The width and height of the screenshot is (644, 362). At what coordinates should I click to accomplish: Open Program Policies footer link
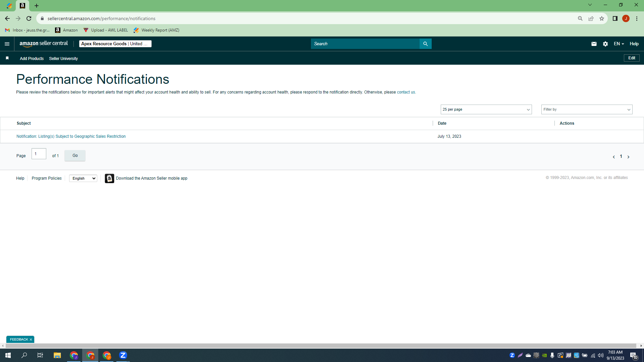coord(47,178)
